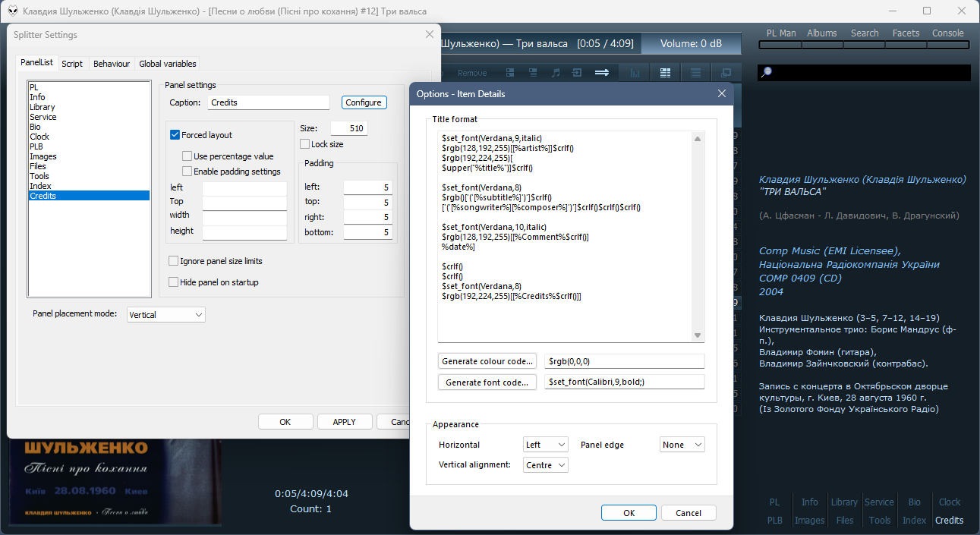Uncheck the Forced layout checkbox
Image resolution: width=980 pixels, height=535 pixels.
click(175, 135)
